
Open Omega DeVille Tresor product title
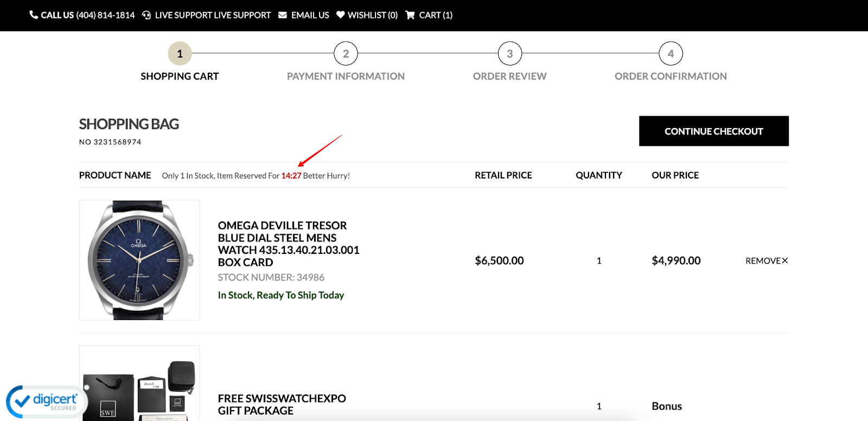coord(289,244)
